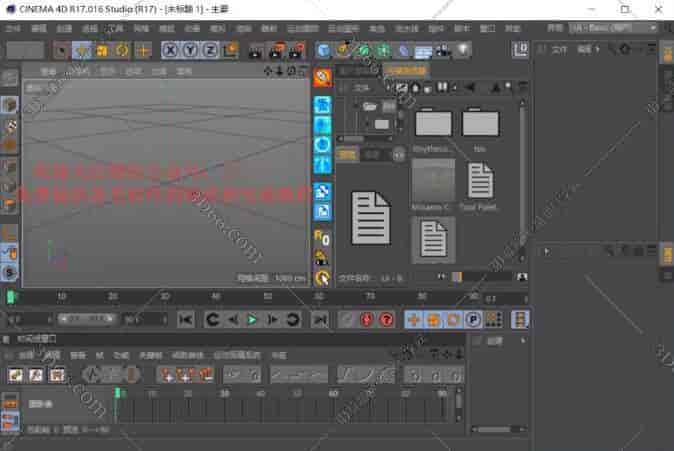
Task: Toggle the Autokeying red button
Action: coord(367,319)
